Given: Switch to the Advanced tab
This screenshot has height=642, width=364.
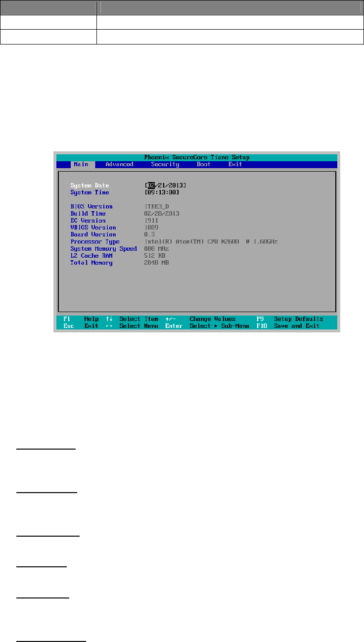Looking at the screenshot, I should click(x=119, y=164).
